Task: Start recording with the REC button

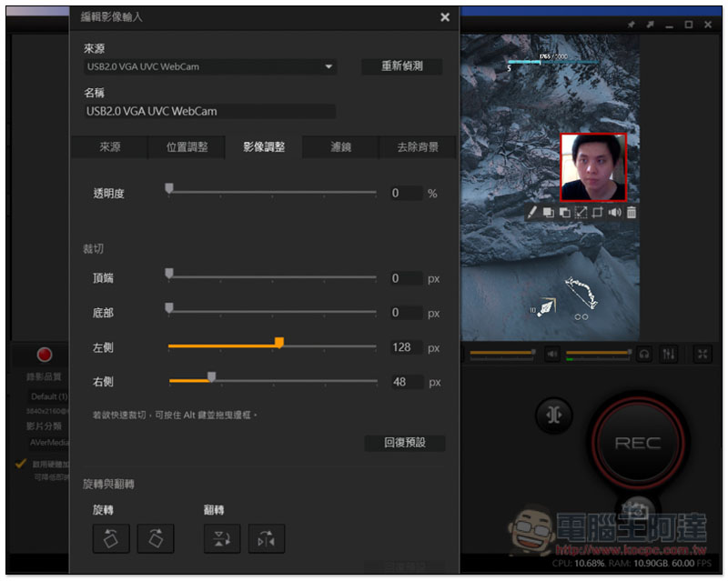Action: tap(638, 443)
